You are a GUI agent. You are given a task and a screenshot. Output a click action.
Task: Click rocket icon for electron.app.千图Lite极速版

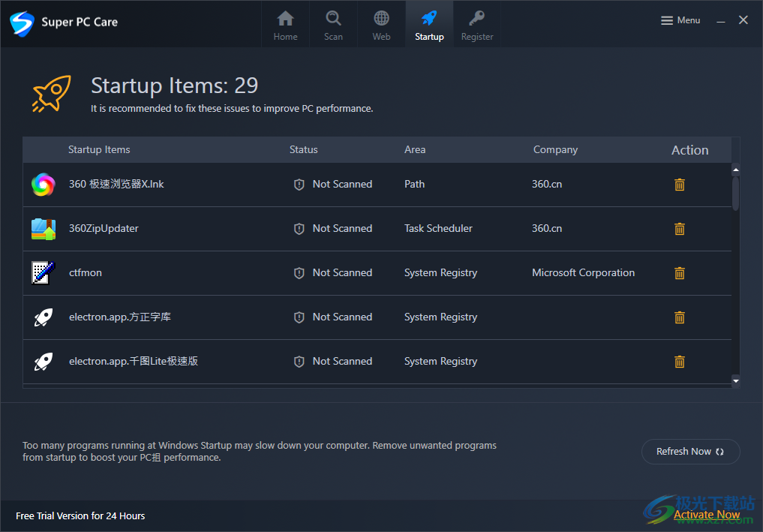pyautogui.click(x=44, y=362)
